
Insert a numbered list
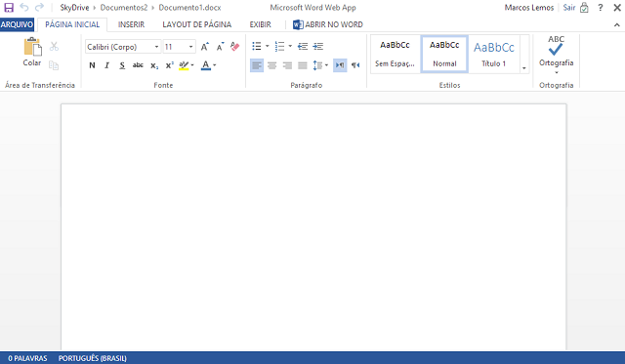pyautogui.click(x=279, y=46)
